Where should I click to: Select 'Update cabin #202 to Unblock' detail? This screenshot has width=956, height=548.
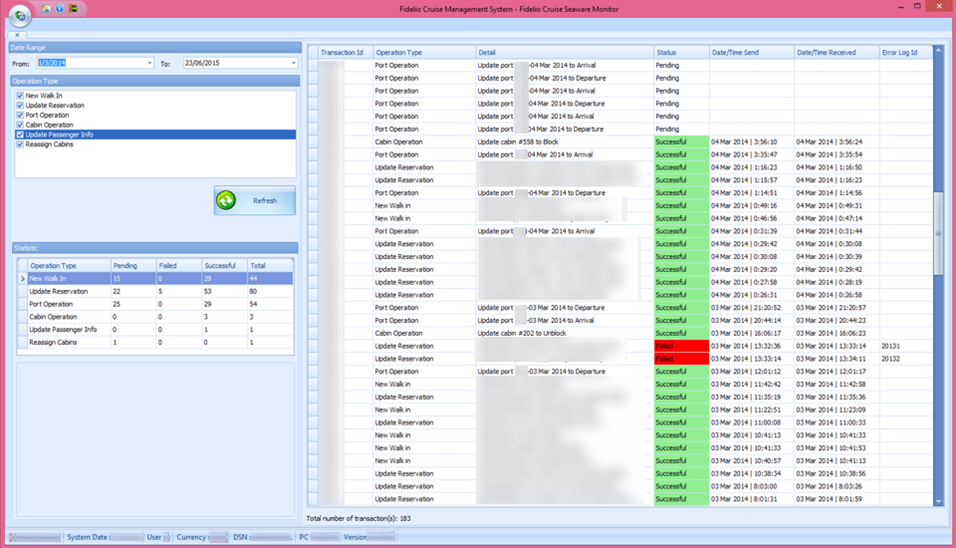521,333
